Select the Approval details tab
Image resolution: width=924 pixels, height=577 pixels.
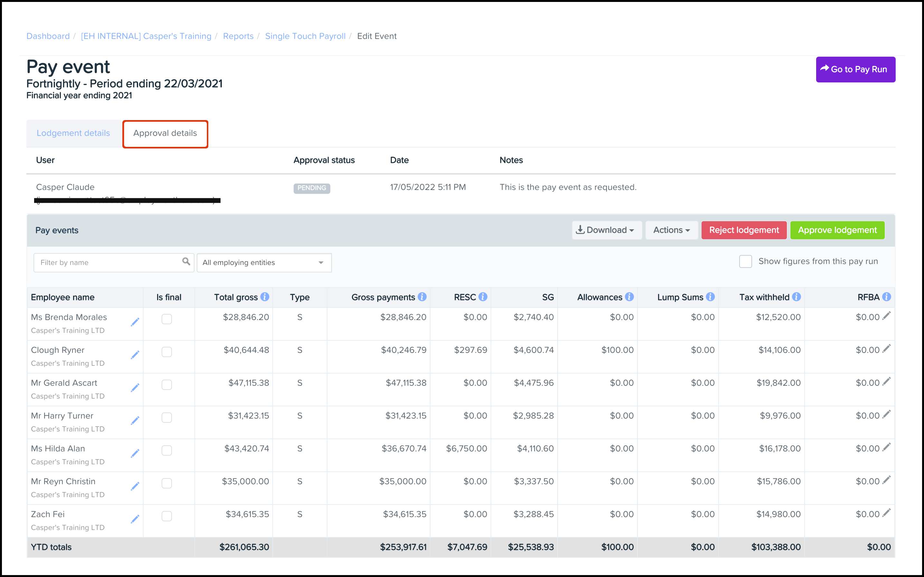(165, 133)
